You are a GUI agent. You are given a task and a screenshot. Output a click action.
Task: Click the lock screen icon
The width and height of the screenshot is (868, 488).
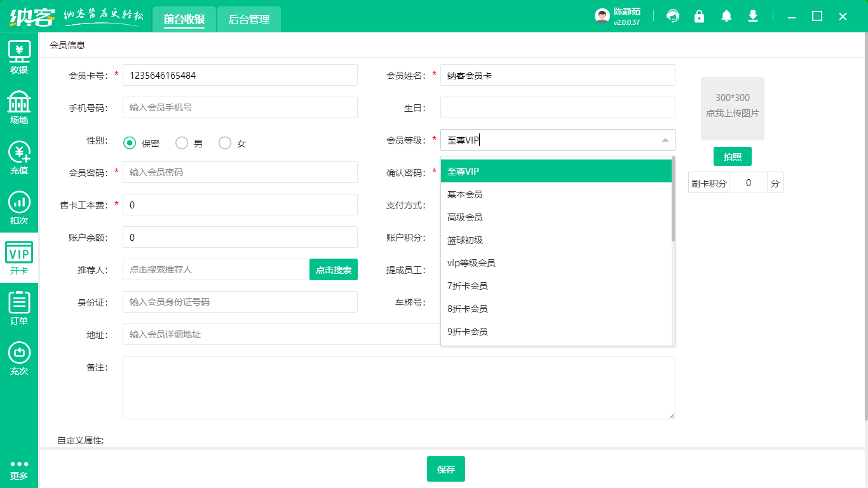pyautogui.click(x=699, y=17)
